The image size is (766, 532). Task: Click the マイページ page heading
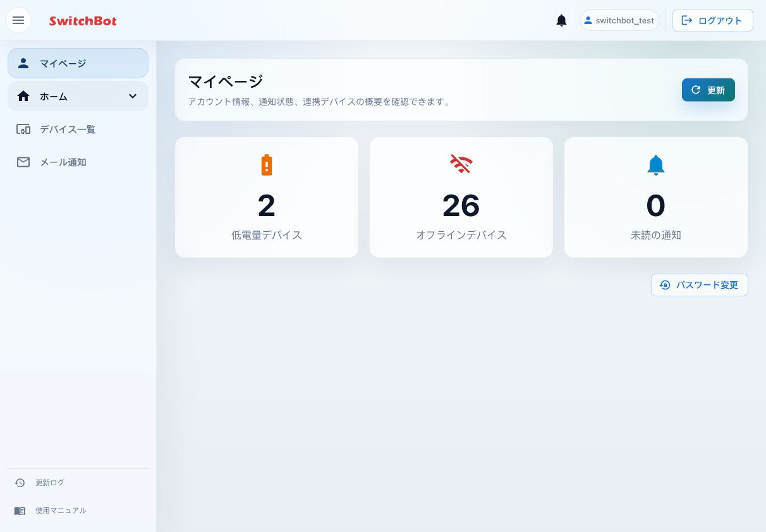(226, 81)
